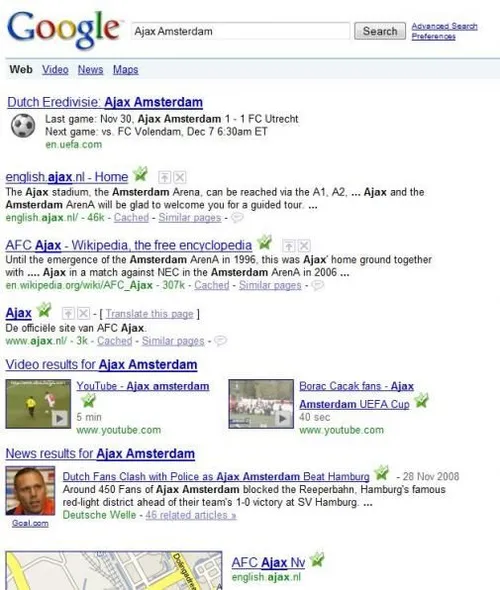The width and height of the screenshot is (500, 590).
Task: Open the News search tab
Action: (90, 70)
